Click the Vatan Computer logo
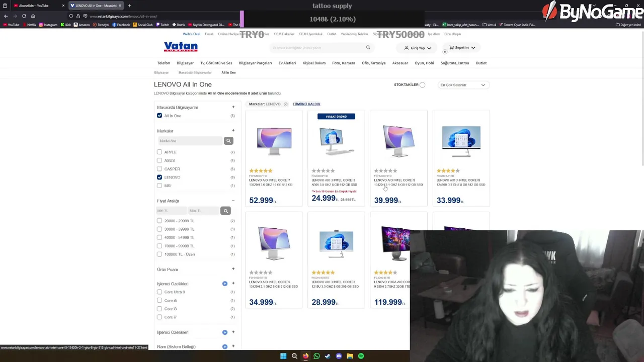This screenshot has width=644, height=362. [x=181, y=47]
